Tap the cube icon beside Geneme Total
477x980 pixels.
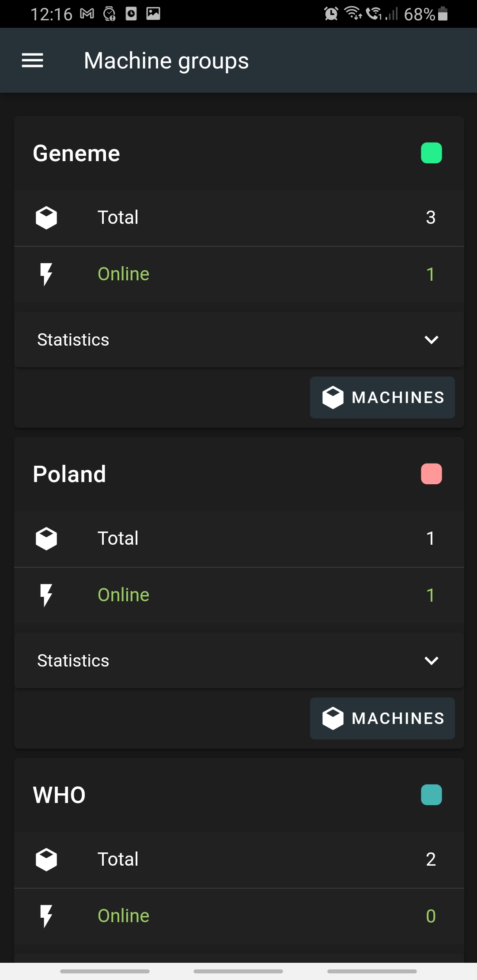point(46,218)
